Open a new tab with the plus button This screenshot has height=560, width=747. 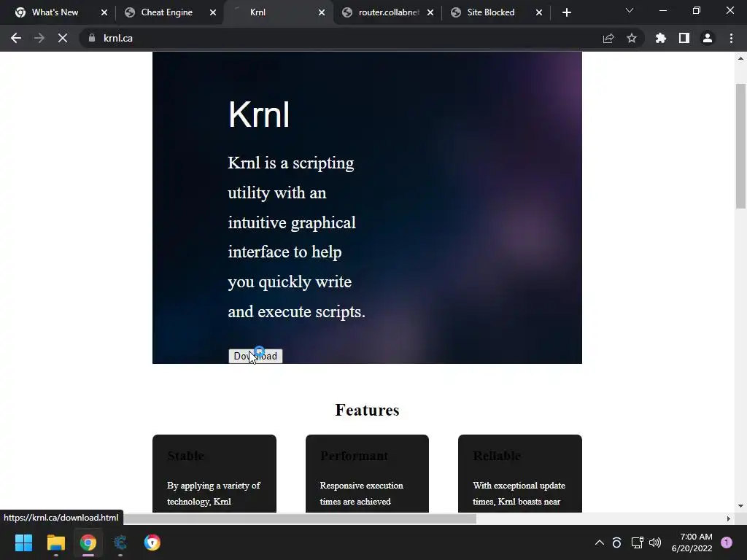[x=566, y=12]
